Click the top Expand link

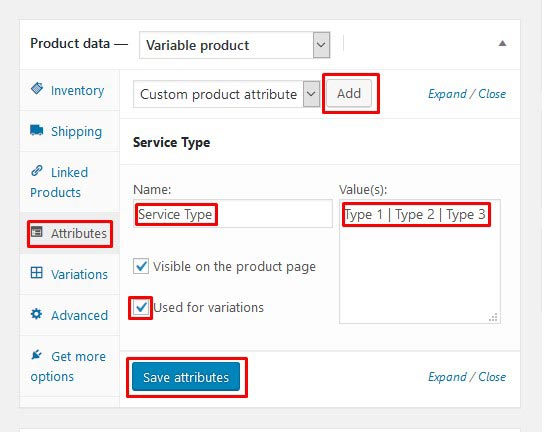point(447,94)
